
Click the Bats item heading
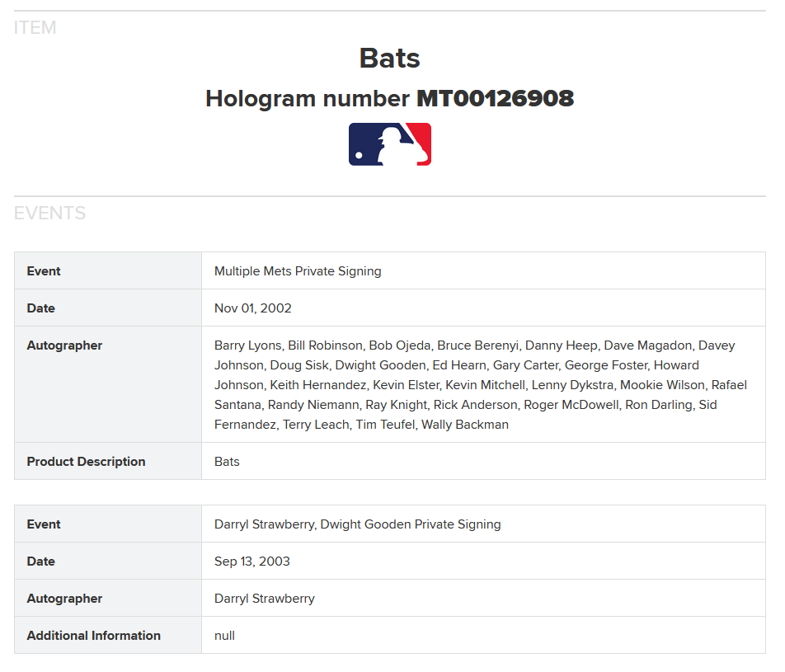[x=389, y=58]
